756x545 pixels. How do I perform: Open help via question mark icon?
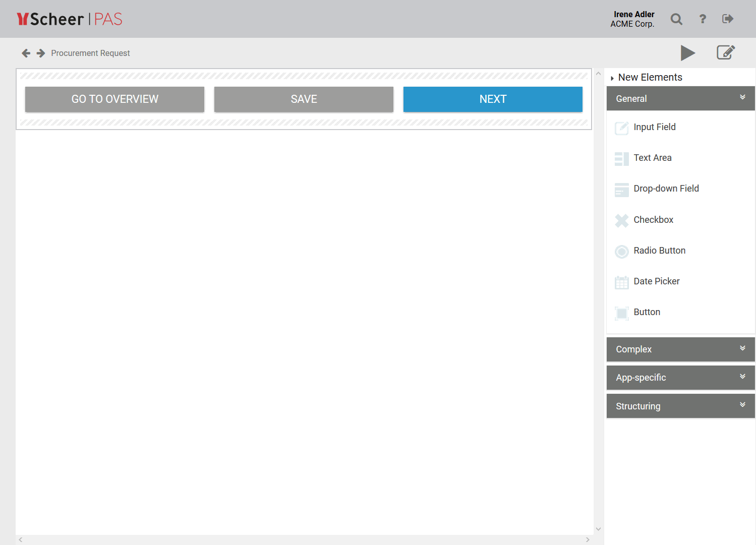point(703,19)
